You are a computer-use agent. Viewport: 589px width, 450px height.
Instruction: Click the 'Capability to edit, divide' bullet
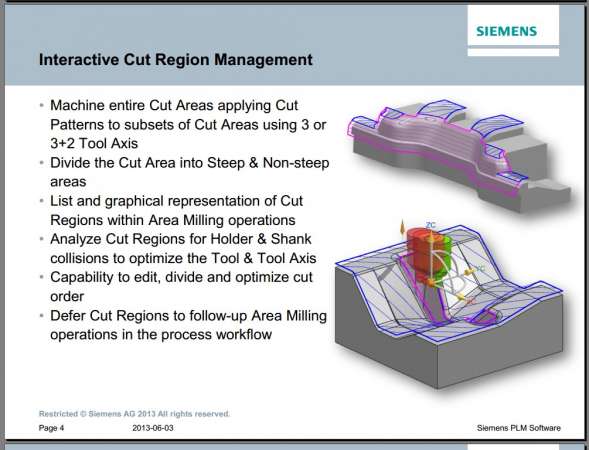(181, 287)
